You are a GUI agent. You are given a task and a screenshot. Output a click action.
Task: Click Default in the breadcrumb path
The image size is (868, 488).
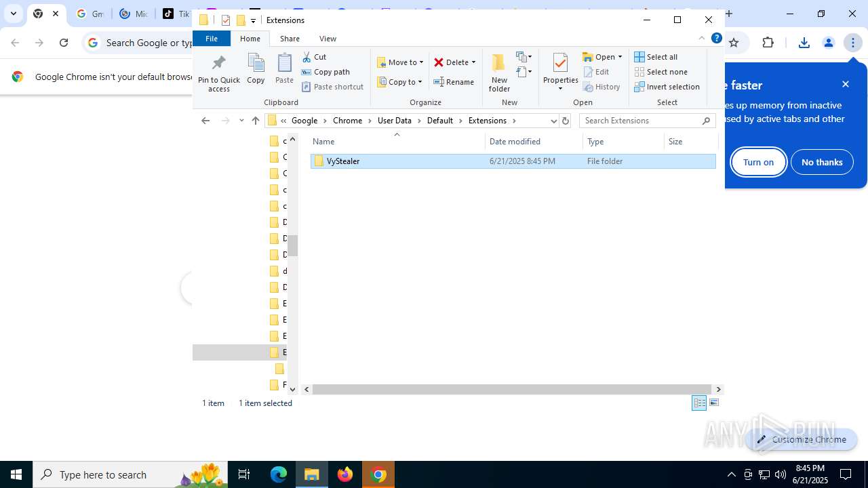[439, 121]
